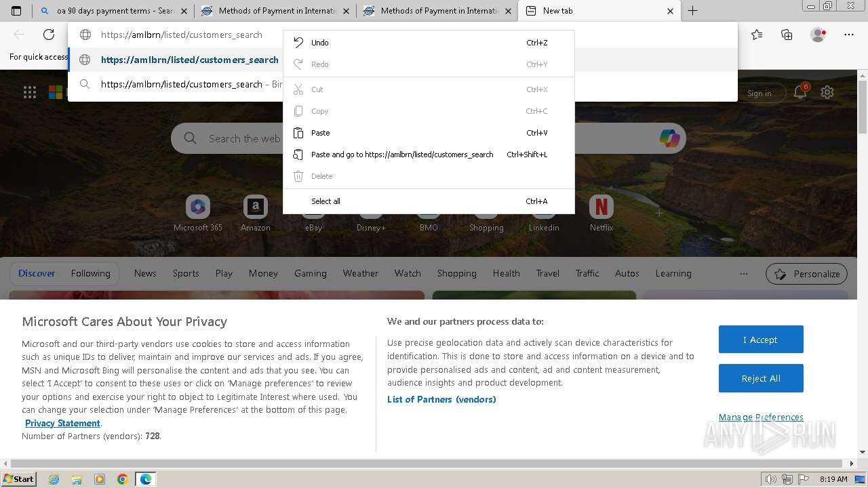Open media player taskbar icon
Viewport: 868px width, 488px height.
[x=100, y=479]
